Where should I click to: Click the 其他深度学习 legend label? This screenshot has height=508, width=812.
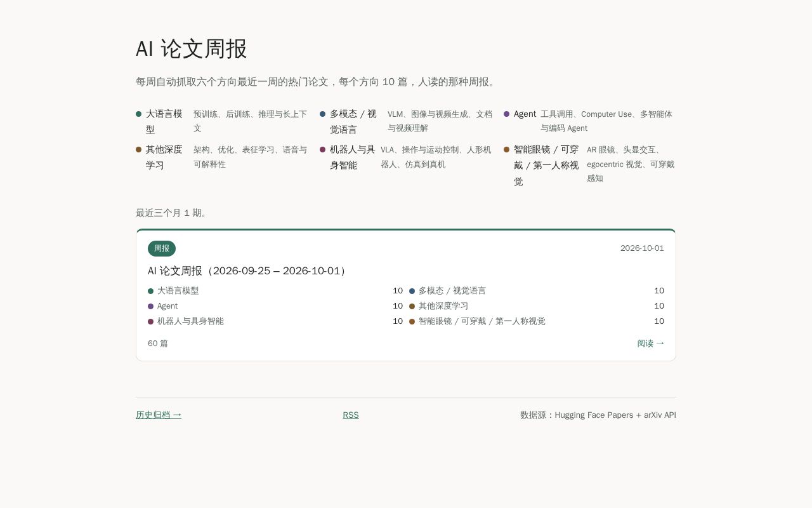(164, 157)
